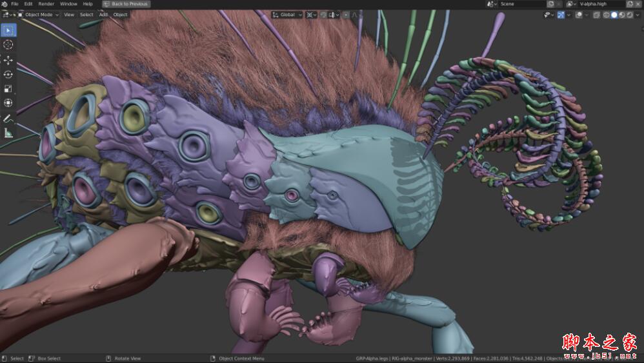644x363 pixels.
Task: Click the Back to Previous button
Action: pyautogui.click(x=126, y=4)
